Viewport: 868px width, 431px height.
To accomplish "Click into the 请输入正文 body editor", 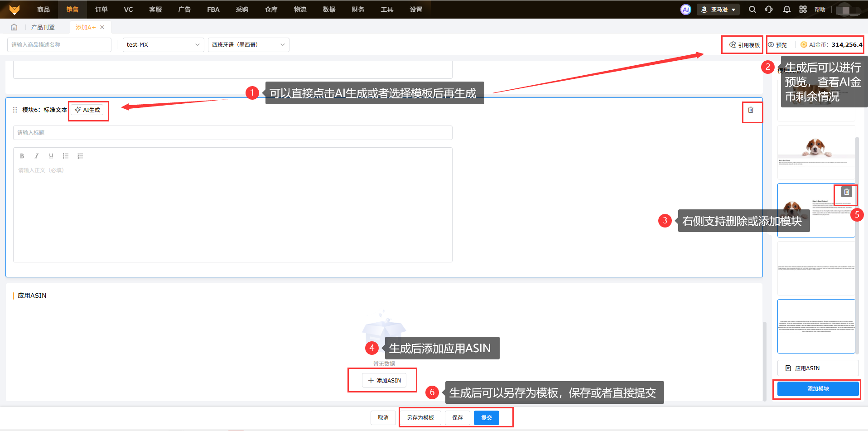I will pyautogui.click(x=233, y=213).
